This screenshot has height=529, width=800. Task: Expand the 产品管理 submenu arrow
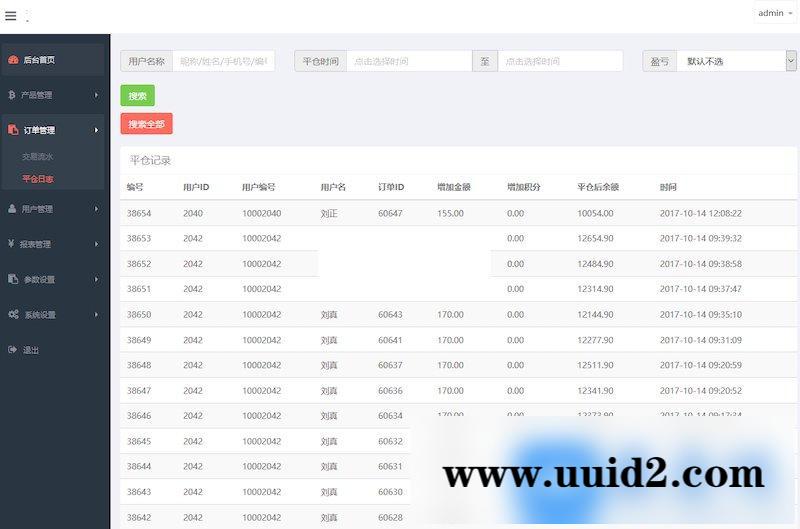[96, 95]
